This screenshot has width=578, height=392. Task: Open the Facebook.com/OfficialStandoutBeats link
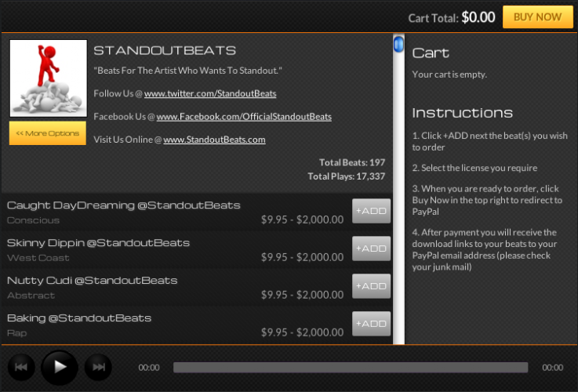coord(244,117)
